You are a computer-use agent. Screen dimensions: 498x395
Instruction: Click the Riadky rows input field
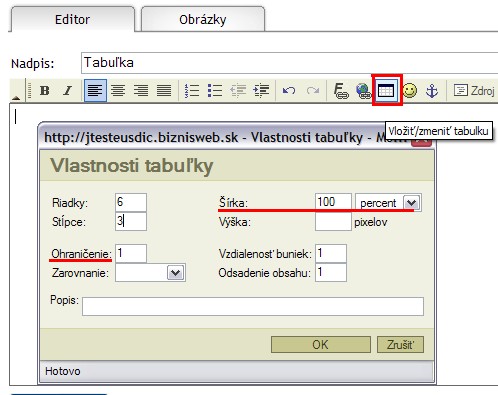click(131, 202)
